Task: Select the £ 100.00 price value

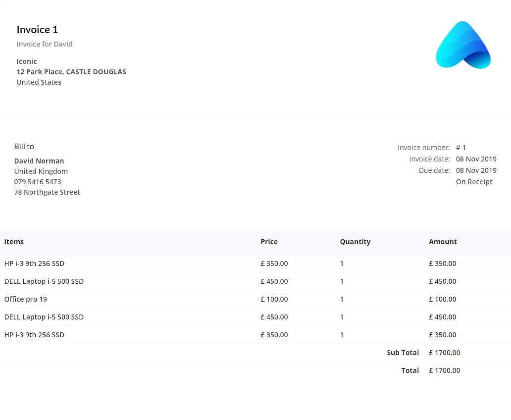Action: pyautogui.click(x=274, y=299)
